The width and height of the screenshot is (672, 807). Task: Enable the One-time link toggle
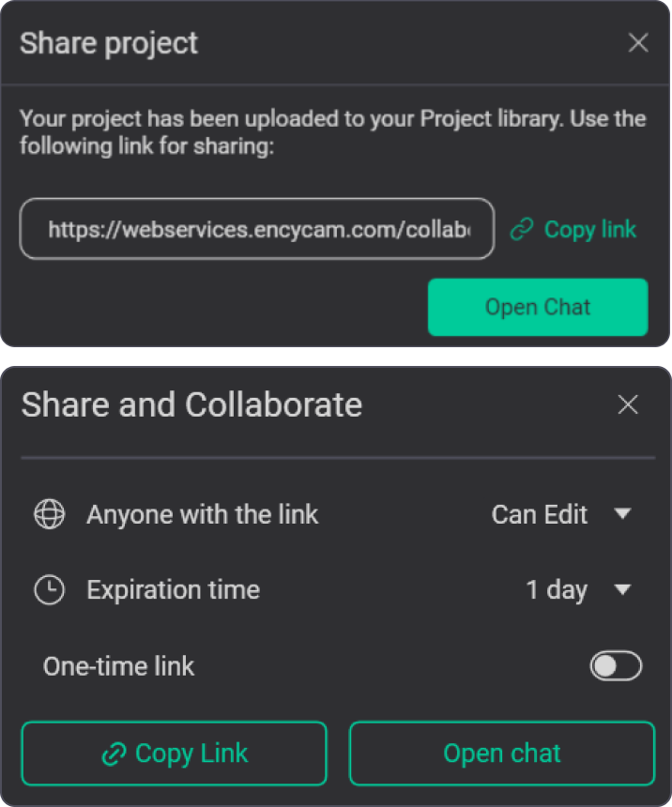[616, 666]
